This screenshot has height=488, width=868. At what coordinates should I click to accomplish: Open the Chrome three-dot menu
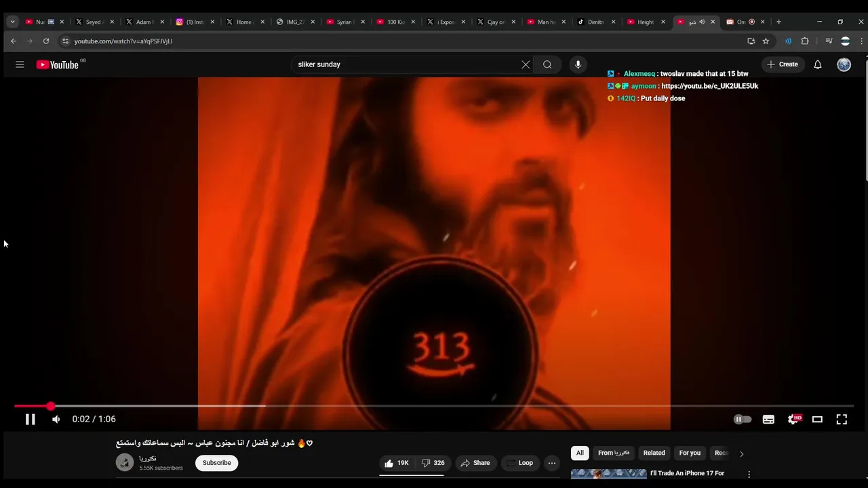(862, 41)
